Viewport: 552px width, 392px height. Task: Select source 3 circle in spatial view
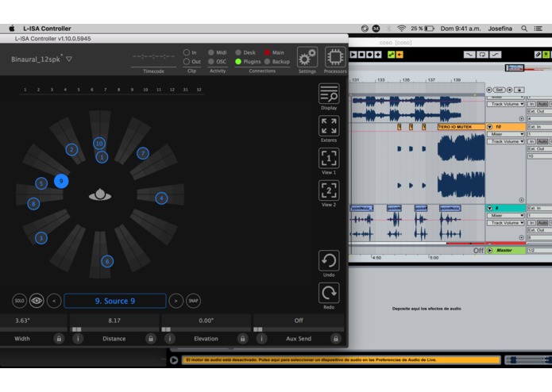coord(41,238)
